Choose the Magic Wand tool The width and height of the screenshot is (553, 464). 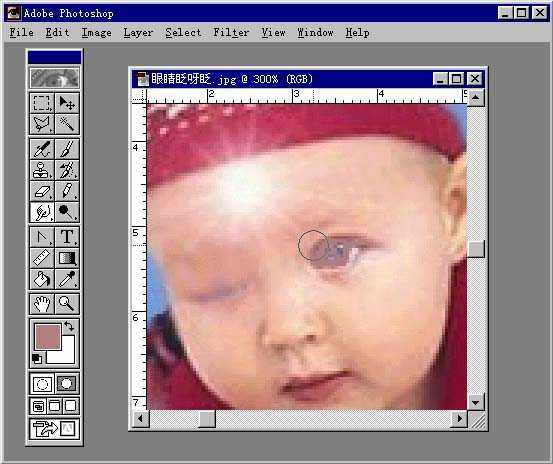pos(67,124)
